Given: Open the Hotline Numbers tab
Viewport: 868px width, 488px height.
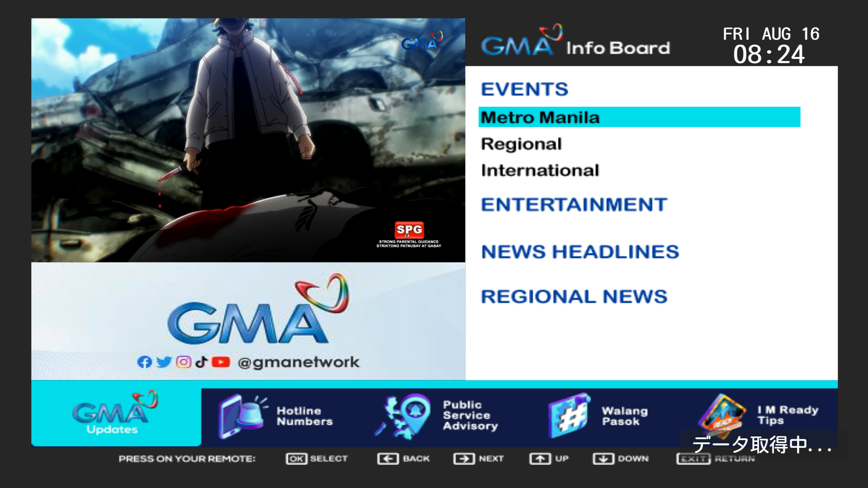Looking at the screenshot, I should (276, 416).
